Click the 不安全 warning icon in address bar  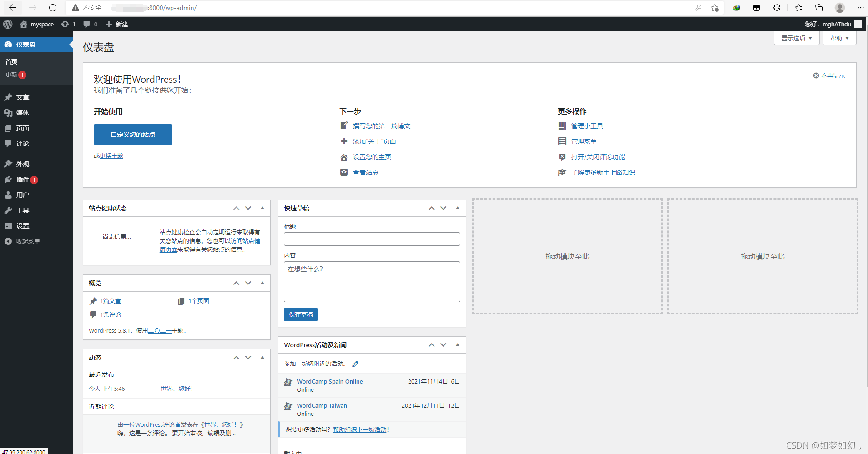(76, 8)
